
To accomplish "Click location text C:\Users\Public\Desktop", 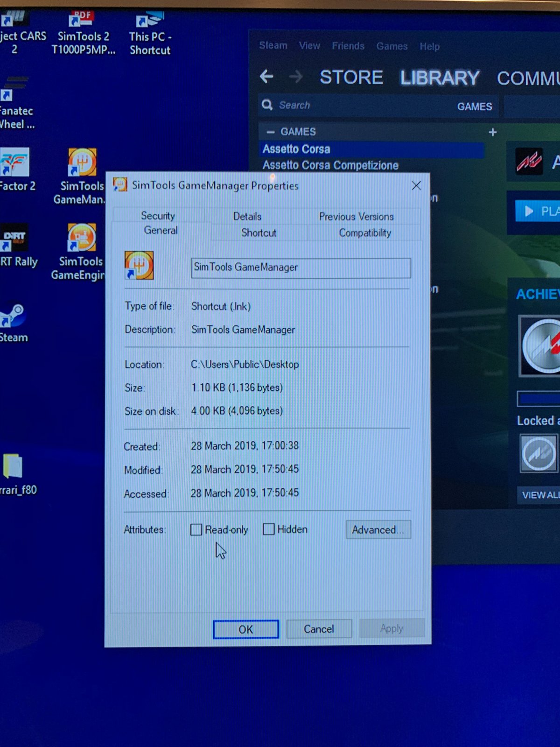I will (245, 364).
